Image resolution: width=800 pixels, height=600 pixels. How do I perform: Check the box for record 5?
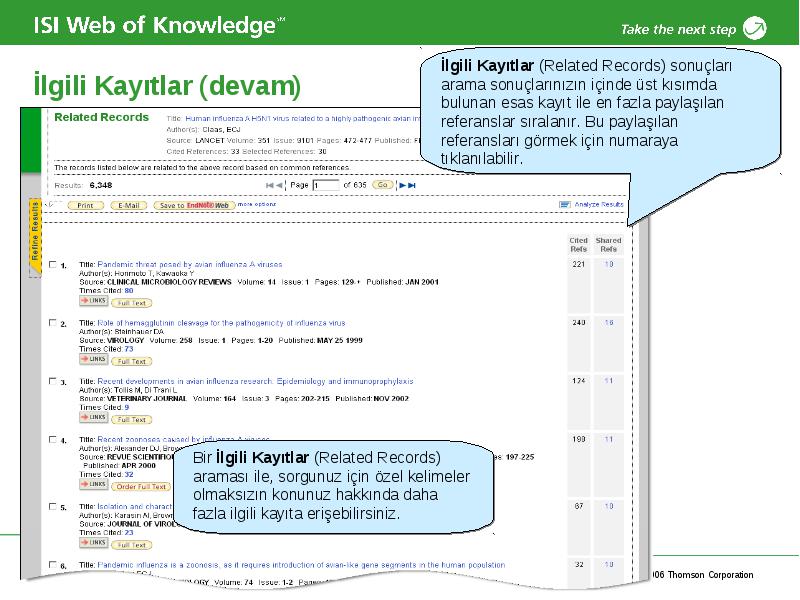click(x=53, y=506)
